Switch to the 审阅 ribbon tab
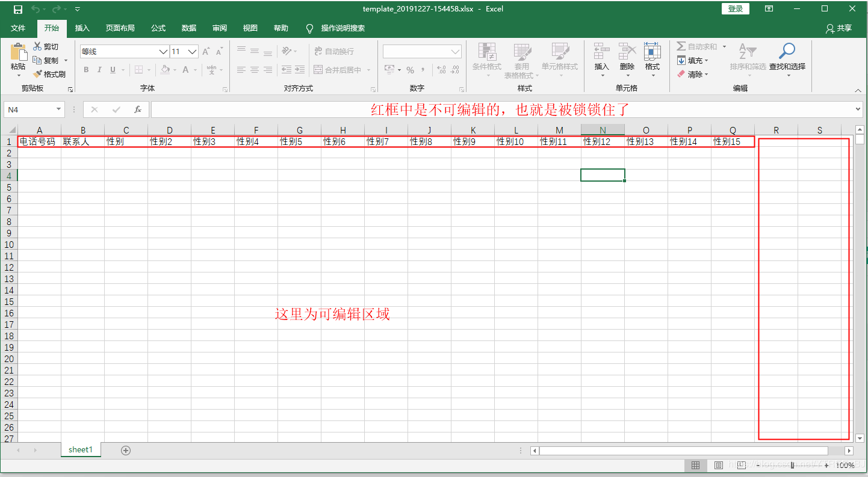The height and width of the screenshot is (477, 868). pos(220,28)
